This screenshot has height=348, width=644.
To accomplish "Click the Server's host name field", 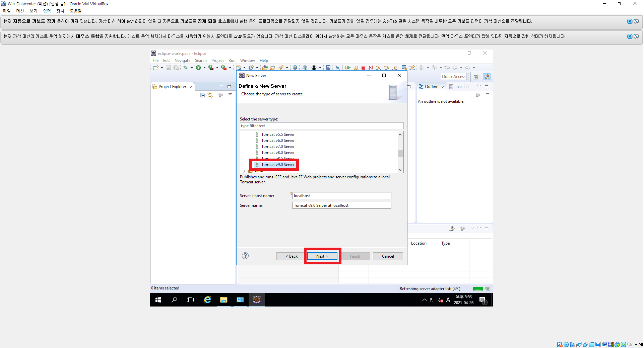I will pos(342,196).
